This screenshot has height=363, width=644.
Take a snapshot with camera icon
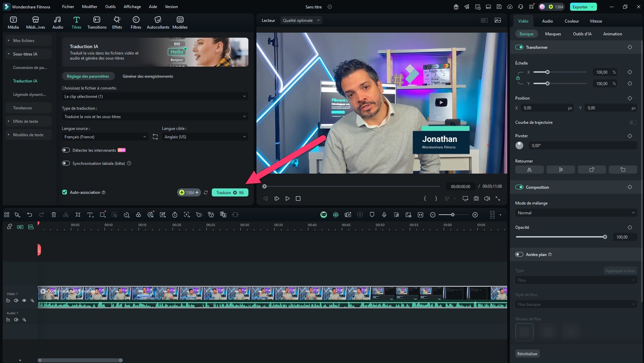(x=476, y=198)
